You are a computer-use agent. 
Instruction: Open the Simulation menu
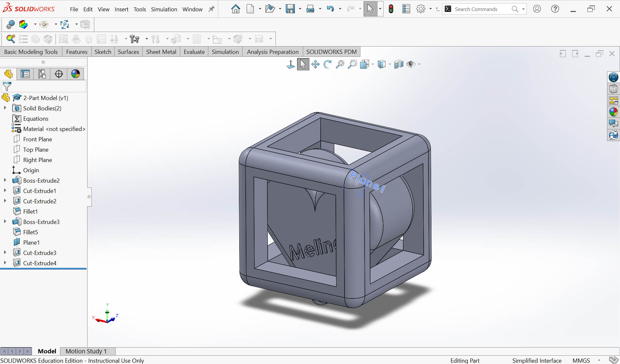click(x=164, y=9)
